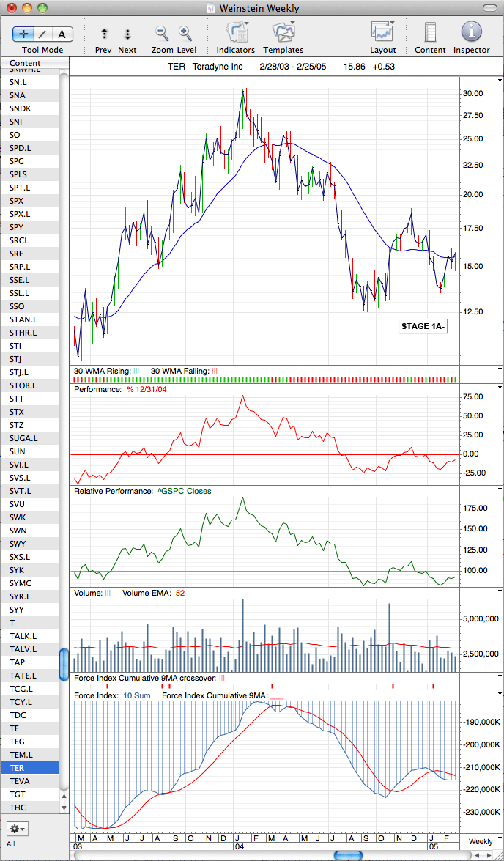Select TGT in the symbol list
Screen dimensions: 504x861
(x=29, y=794)
